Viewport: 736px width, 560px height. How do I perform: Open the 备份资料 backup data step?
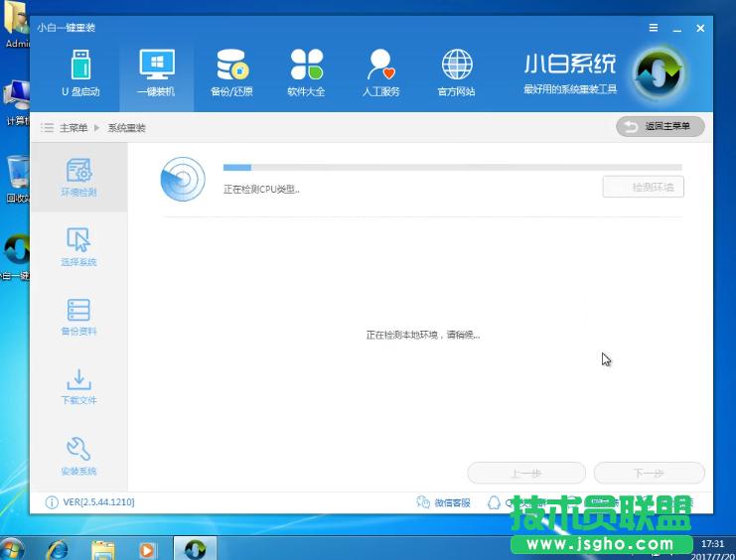(x=78, y=317)
